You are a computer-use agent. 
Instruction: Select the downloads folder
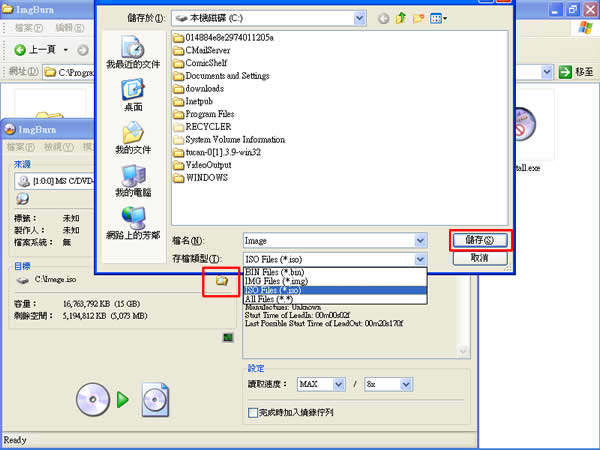click(199, 88)
